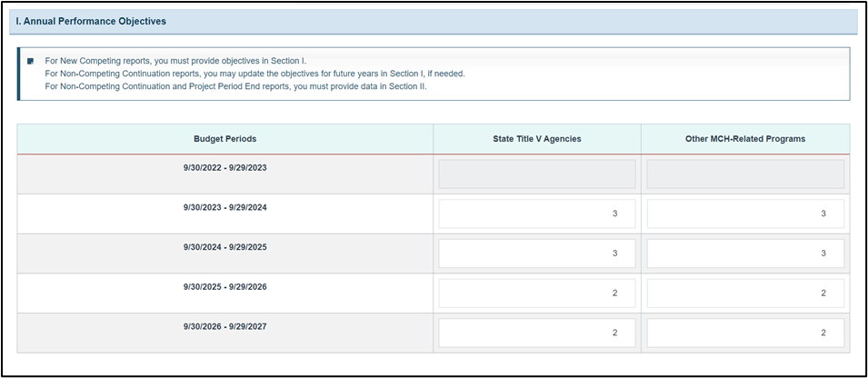Select the 9/30/2026 - 9/29/2027 budget period label
This screenshot has height=378, width=868.
tap(224, 326)
